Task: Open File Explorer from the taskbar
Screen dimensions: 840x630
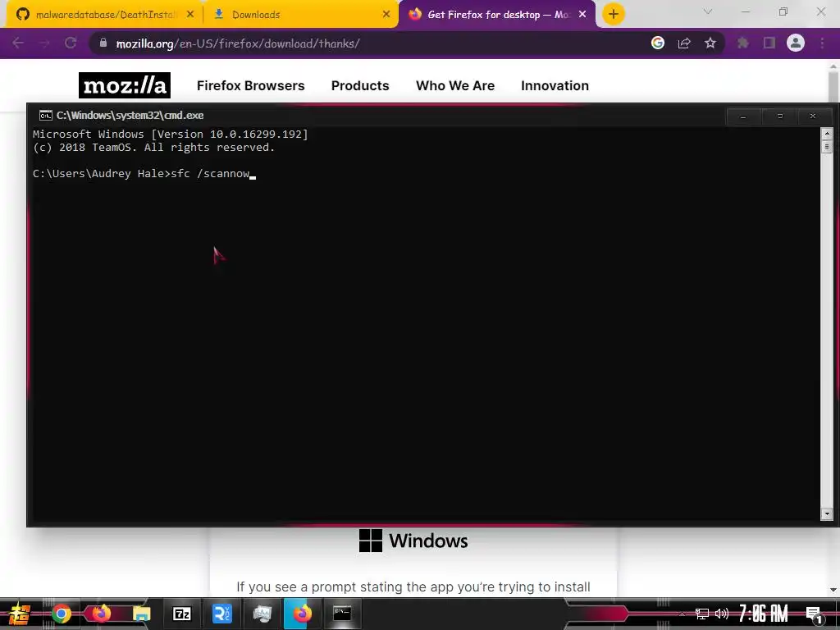Action: pyautogui.click(x=141, y=614)
